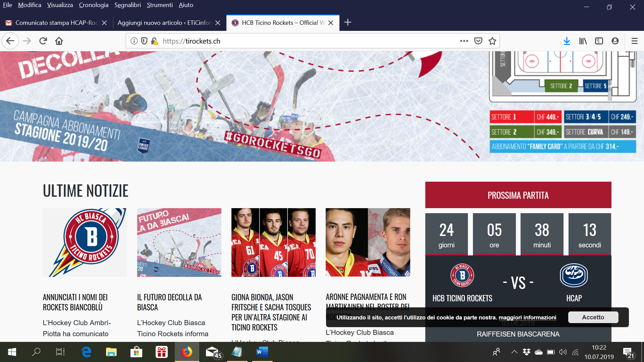Click the Accetto cookie button

coord(593,317)
